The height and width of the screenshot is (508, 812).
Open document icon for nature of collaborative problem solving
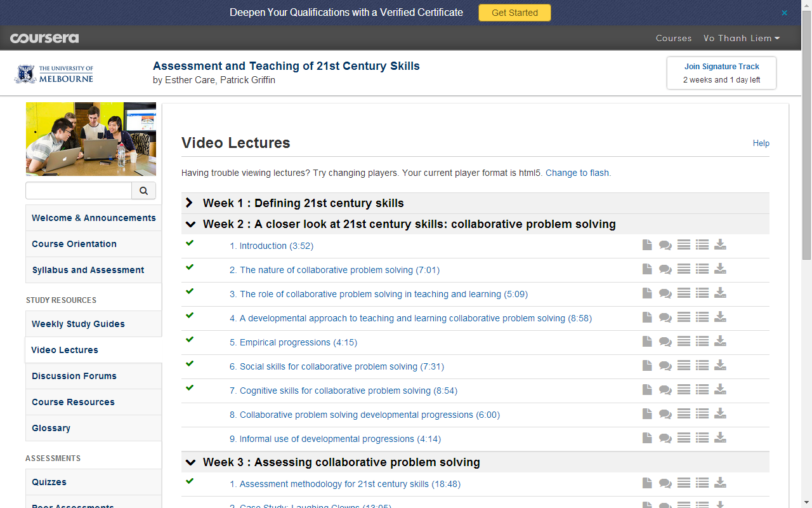[647, 269]
